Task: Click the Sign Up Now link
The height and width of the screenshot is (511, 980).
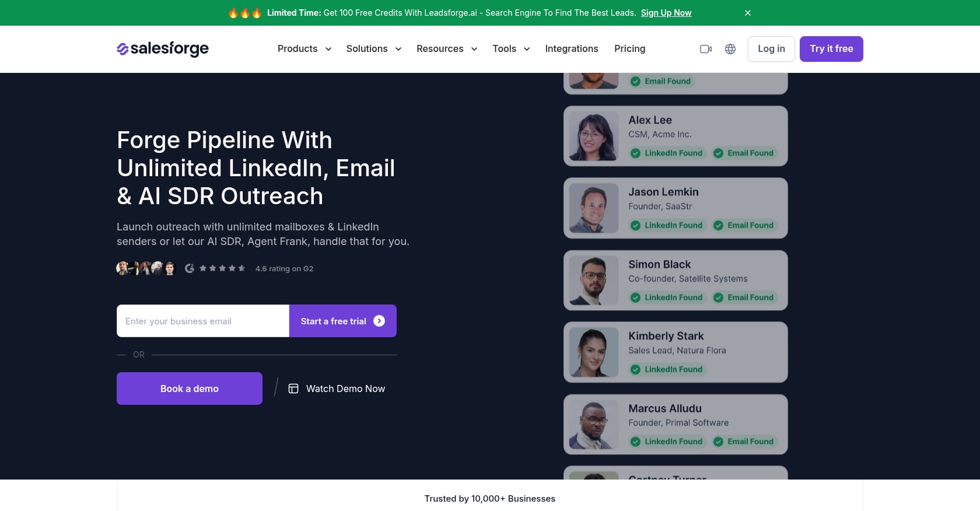Action: (666, 13)
